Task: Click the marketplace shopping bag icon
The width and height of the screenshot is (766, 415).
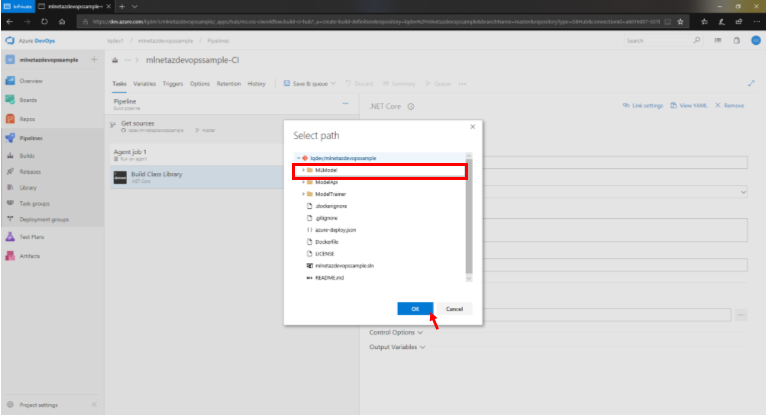Action: [733, 41]
